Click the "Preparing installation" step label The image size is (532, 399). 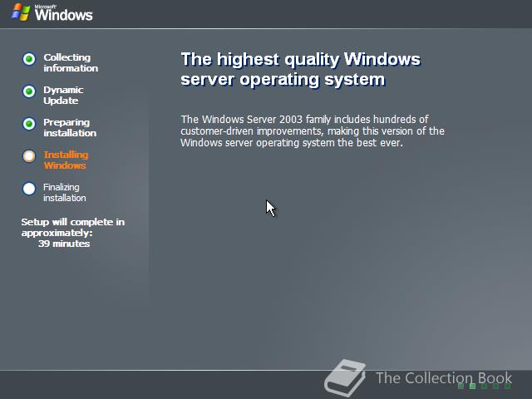pyautogui.click(x=70, y=127)
